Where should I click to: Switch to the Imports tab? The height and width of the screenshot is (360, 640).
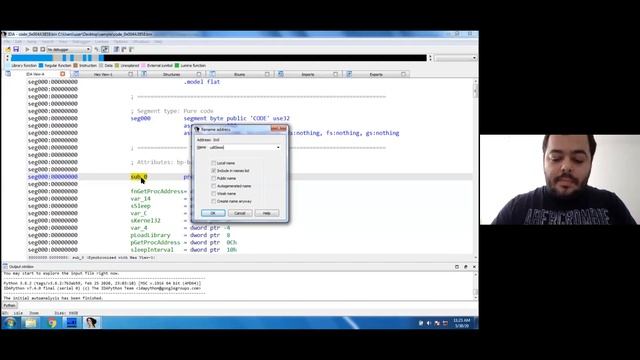(x=308, y=74)
